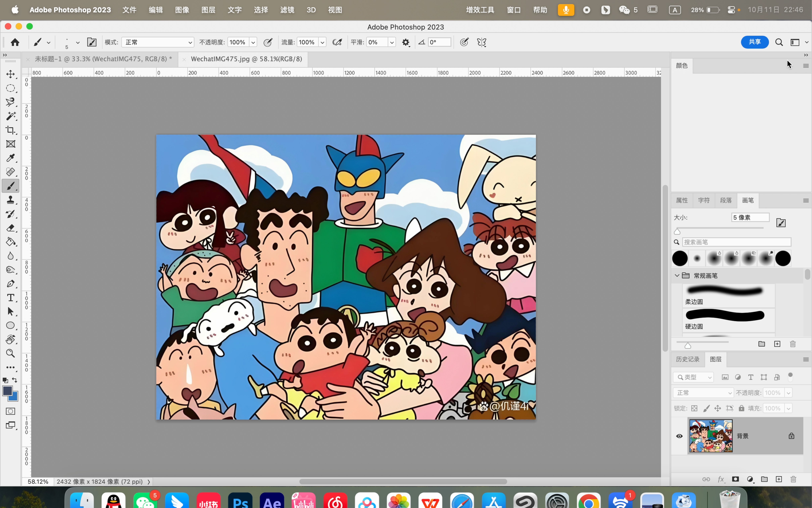This screenshot has width=812, height=508.
Task: Open the 图层 menu
Action: (x=208, y=10)
